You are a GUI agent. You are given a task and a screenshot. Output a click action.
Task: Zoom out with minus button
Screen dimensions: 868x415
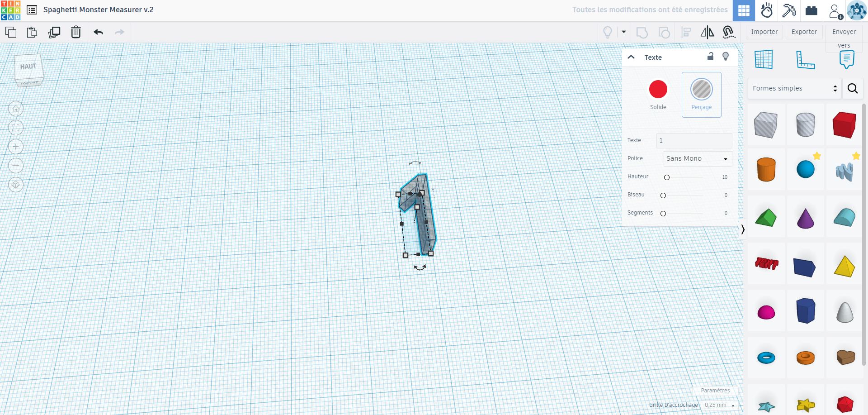pyautogui.click(x=16, y=166)
